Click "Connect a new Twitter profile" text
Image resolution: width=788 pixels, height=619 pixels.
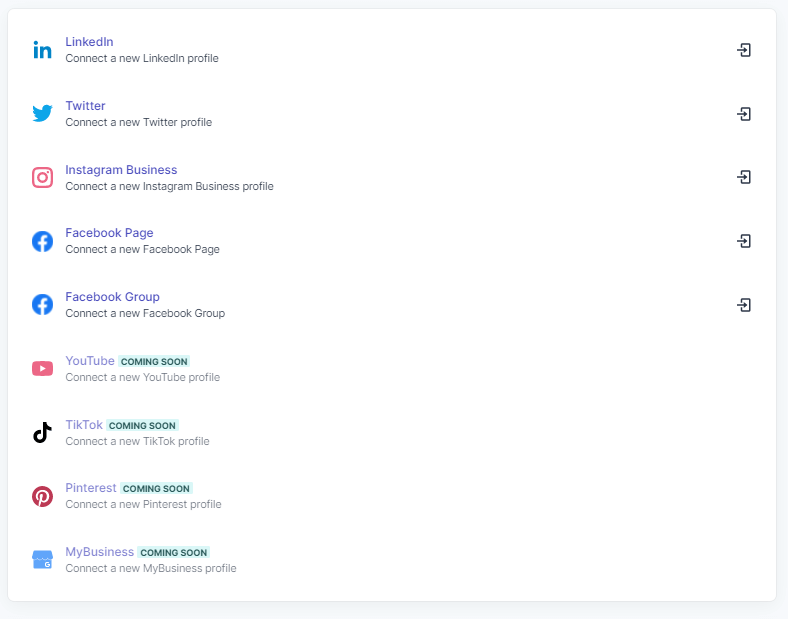tap(139, 122)
